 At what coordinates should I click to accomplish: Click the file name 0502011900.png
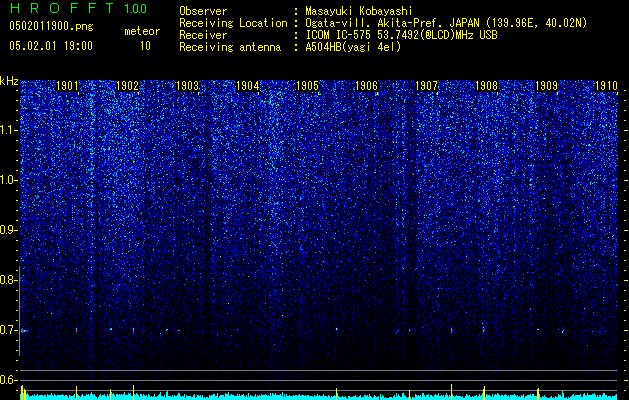51,27
